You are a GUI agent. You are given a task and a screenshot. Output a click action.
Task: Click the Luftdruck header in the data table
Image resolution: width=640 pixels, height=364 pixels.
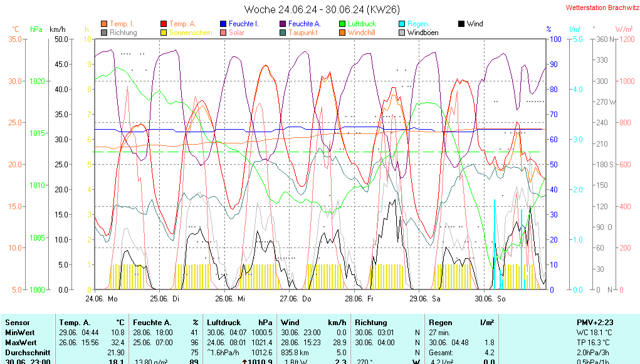click(223, 323)
